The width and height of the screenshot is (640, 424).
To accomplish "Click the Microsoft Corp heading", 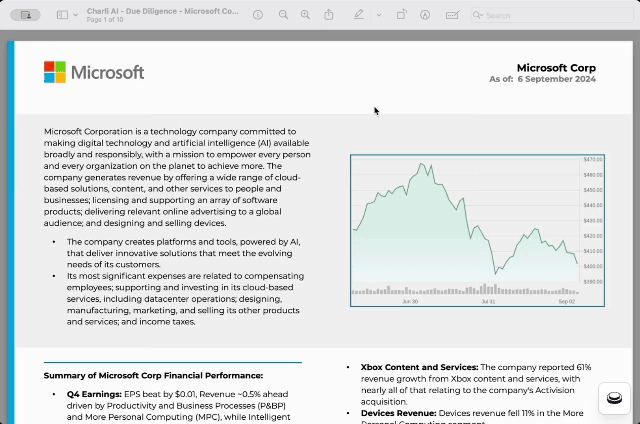I will (x=556, y=68).
